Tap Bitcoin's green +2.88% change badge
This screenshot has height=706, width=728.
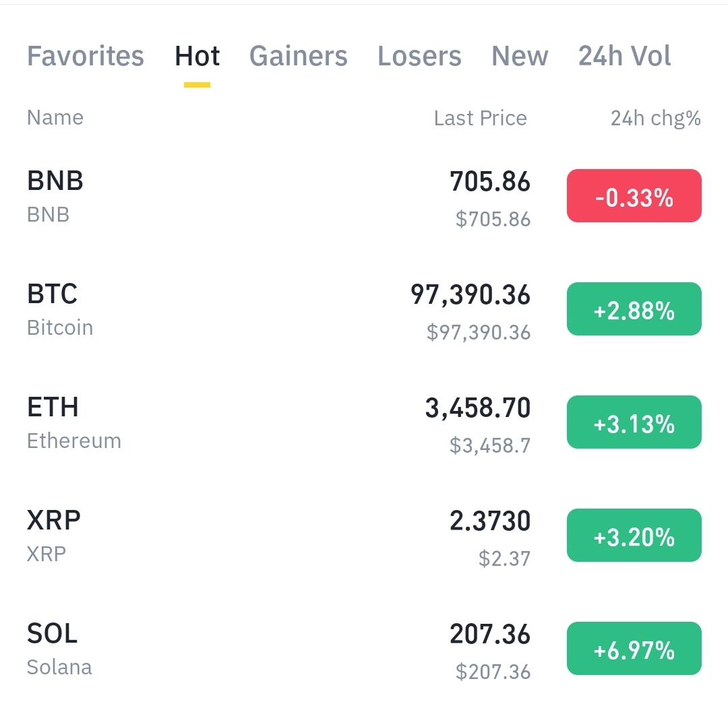pyautogui.click(x=634, y=309)
